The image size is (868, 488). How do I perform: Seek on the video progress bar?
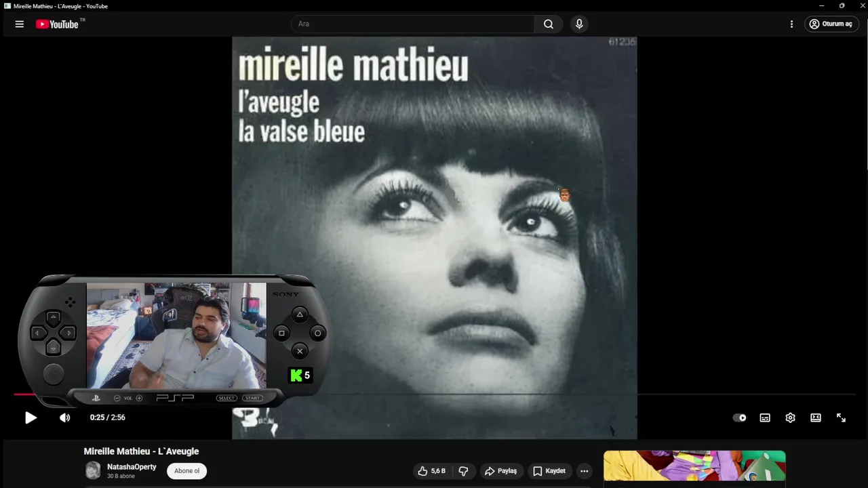click(434, 394)
